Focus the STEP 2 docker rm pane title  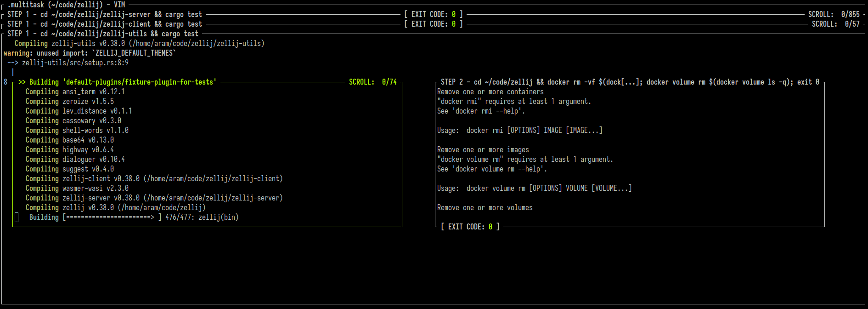coord(630,82)
